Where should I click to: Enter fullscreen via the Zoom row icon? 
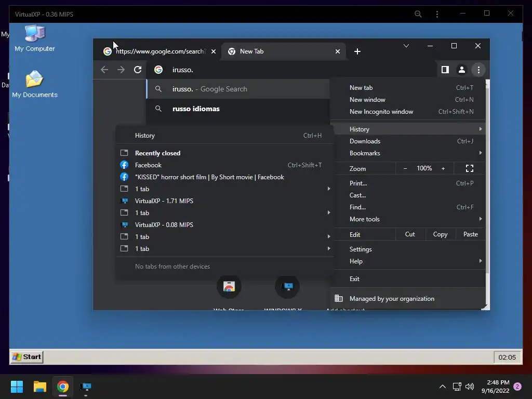click(470, 168)
